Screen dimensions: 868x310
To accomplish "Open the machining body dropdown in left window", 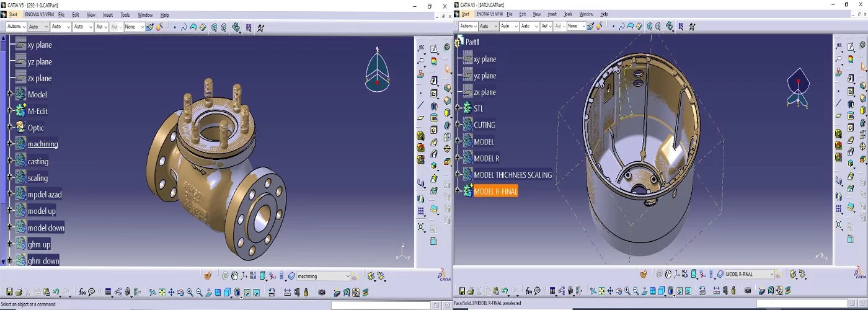I will (x=347, y=277).
